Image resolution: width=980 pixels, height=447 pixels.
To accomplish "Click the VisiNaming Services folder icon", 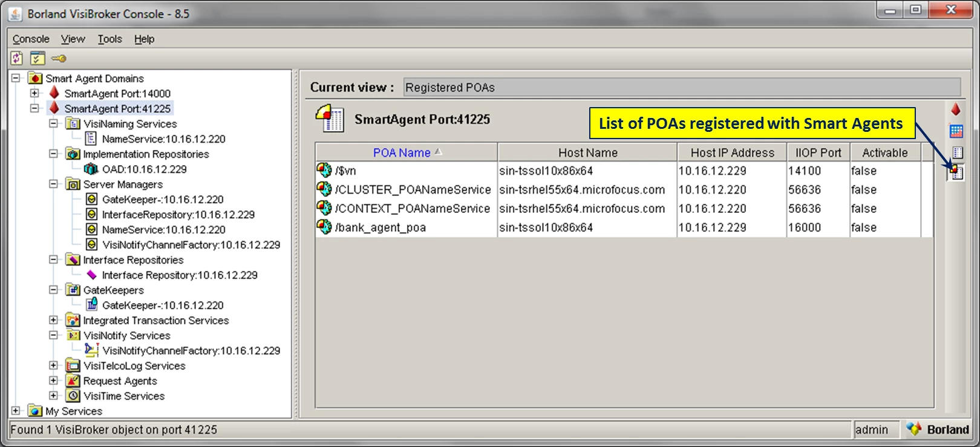I will 73,123.
